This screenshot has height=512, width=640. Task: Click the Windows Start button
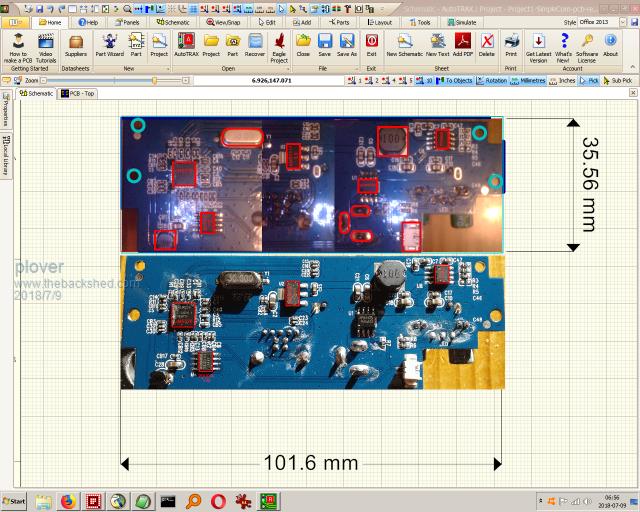click(x=15, y=500)
